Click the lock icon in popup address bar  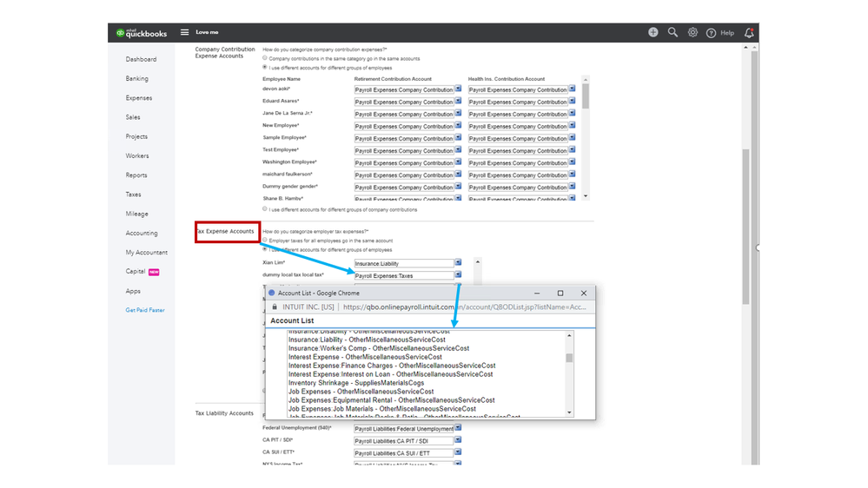[275, 307]
